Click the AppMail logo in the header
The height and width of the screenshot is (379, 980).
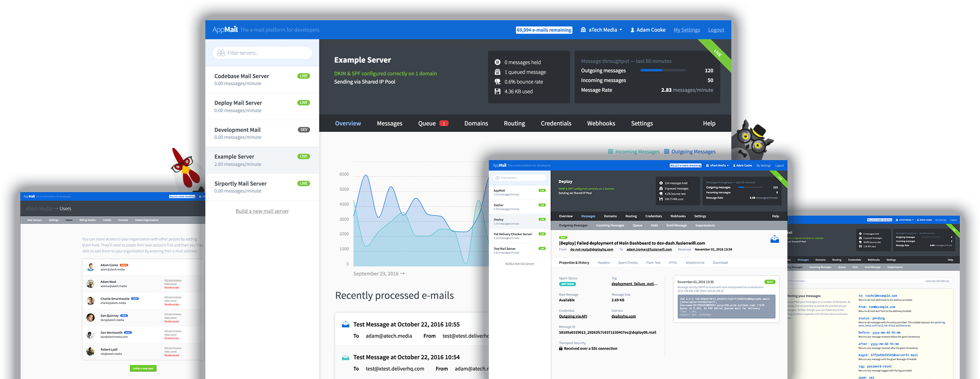[x=225, y=30]
